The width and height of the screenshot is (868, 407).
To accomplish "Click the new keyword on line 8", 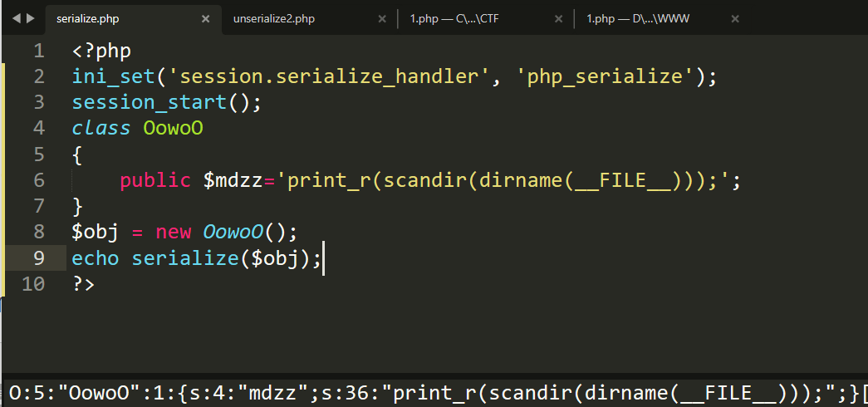I will coord(174,232).
